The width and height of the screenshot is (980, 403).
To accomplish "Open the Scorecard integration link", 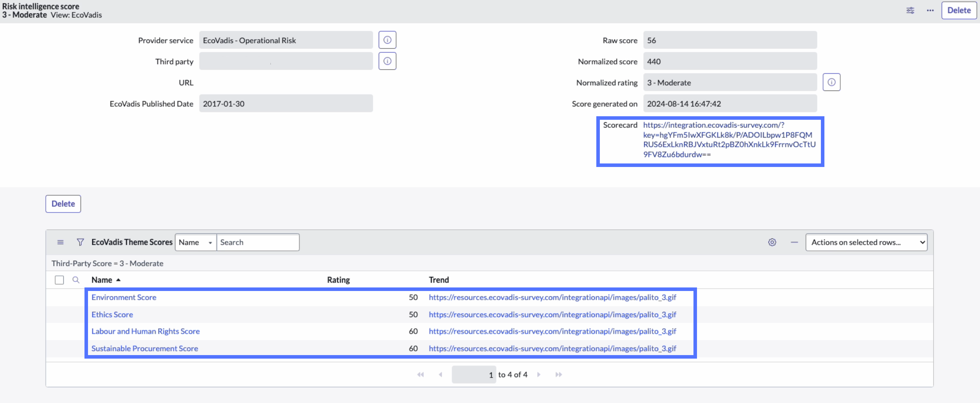I will point(729,139).
